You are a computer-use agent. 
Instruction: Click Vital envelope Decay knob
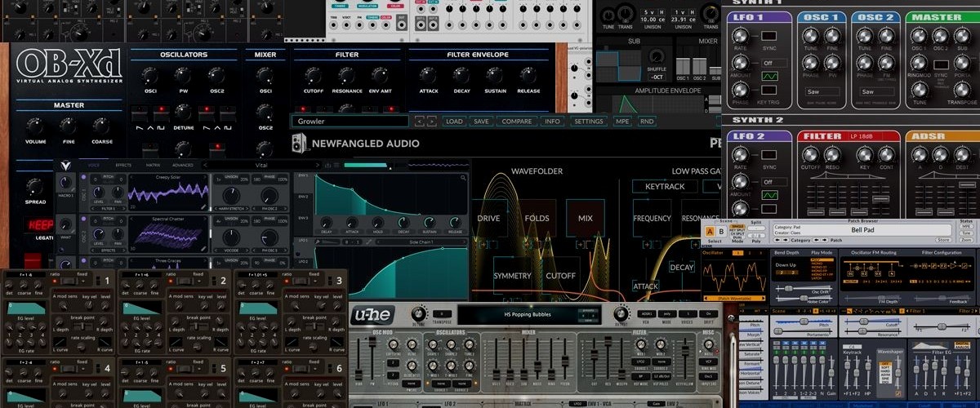[403, 221]
